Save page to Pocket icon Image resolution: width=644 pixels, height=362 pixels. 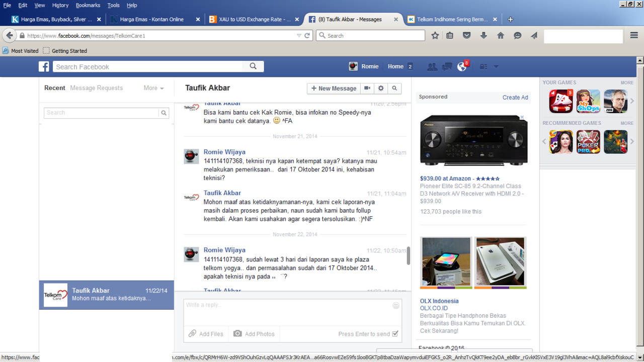[467, 36]
